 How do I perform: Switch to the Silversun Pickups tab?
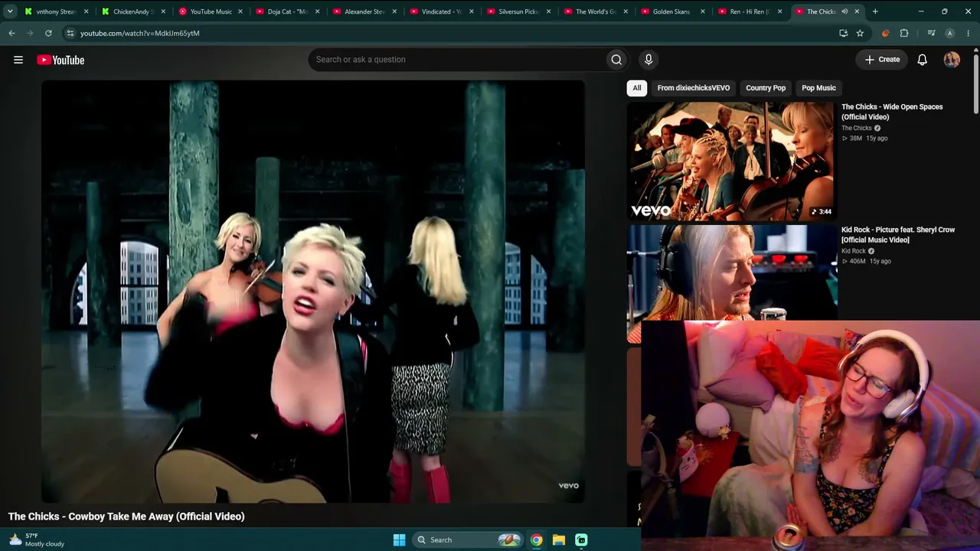(x=518, y=11)
